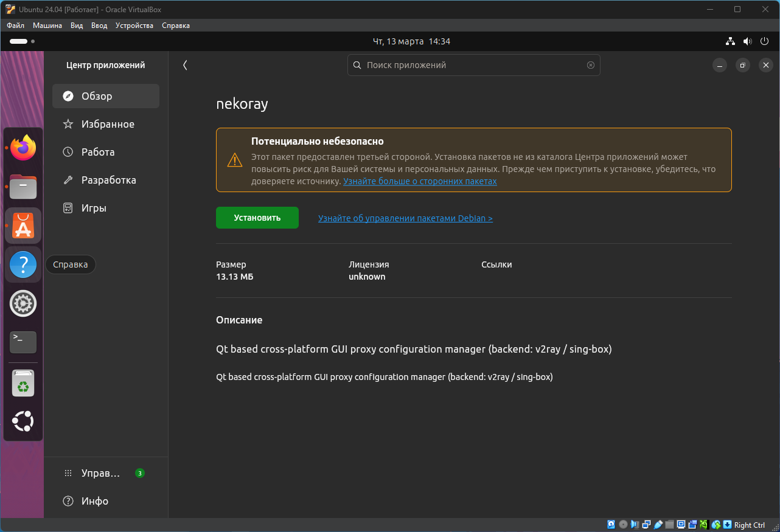Click VirtualBox USB status icon

[658, 525]
